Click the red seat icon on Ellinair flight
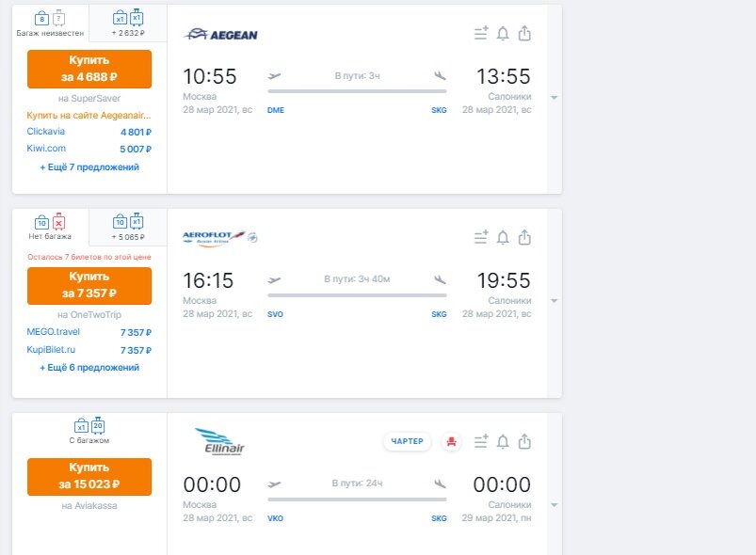The width and height of the screenshot is (756, 555). pos(452,441)
